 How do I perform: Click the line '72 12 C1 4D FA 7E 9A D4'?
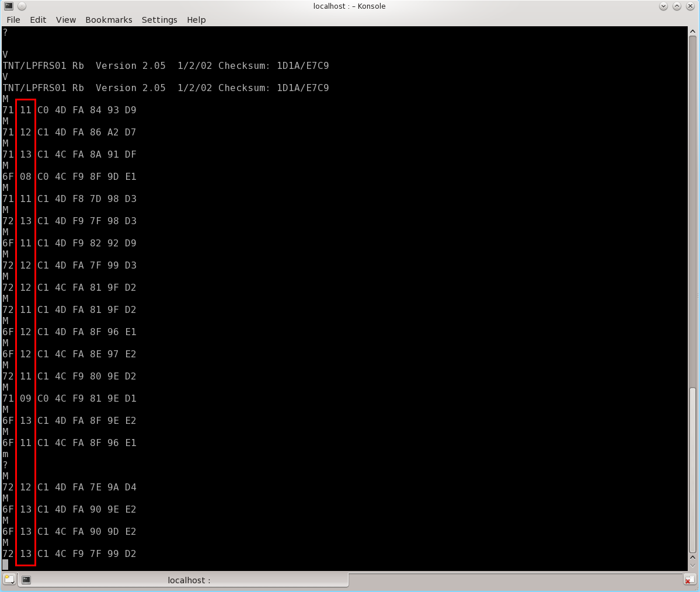click(69, 487)
